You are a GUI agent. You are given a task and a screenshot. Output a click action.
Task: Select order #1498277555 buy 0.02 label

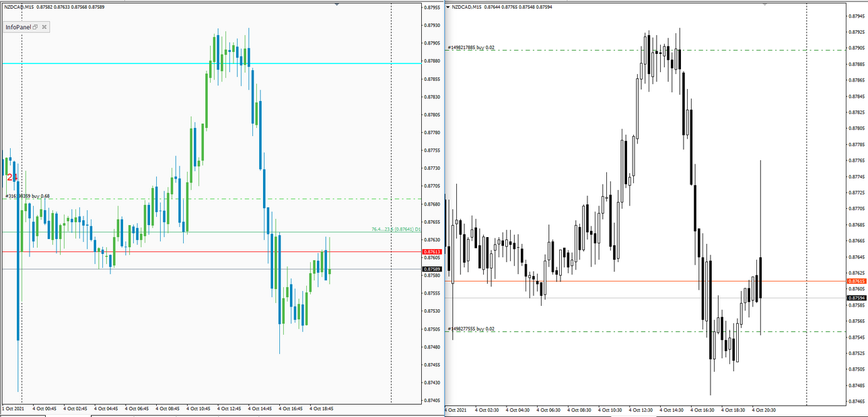471,329
